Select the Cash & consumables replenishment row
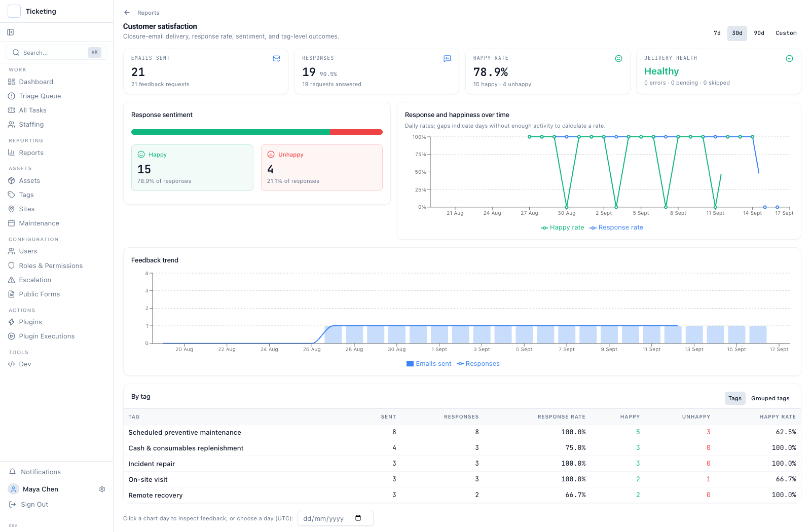 click(462, 448)
